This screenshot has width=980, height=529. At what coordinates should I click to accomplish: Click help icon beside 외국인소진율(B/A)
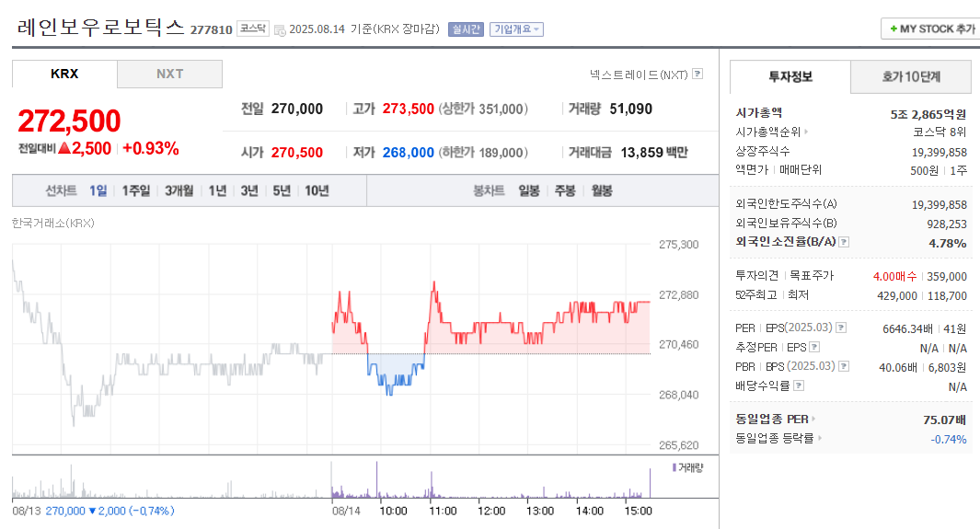pyautogui.click(x=844, y=242)
